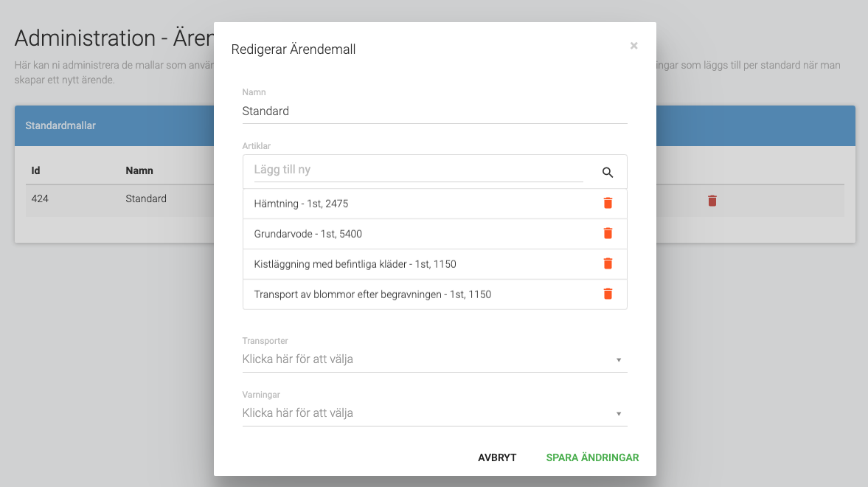Click the Lägg till ny input field
This screenshot has width=868, height=487.
pyautogui.click(x=418, y=170)
